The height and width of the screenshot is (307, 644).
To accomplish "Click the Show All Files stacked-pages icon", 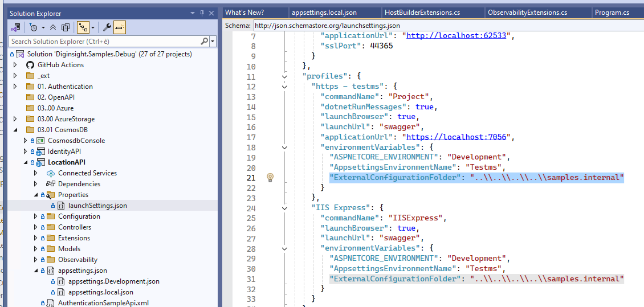I will click(66, 27).
